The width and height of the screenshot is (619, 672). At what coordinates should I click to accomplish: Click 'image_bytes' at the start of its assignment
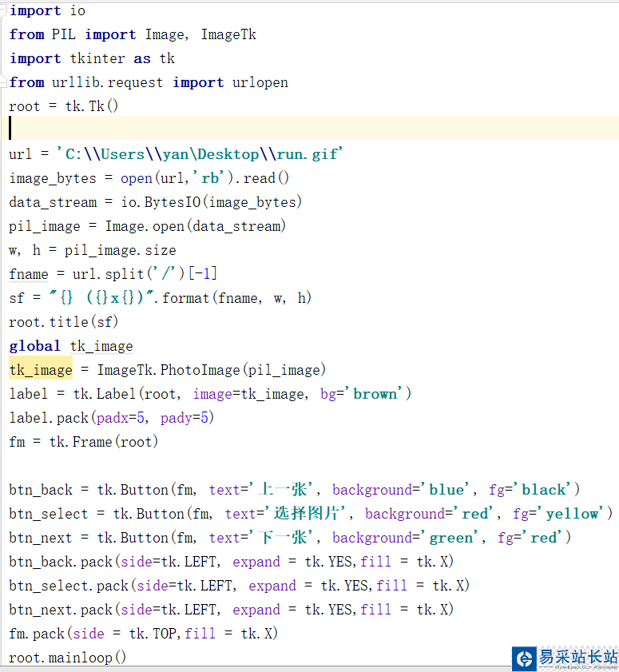pos(53,178)
